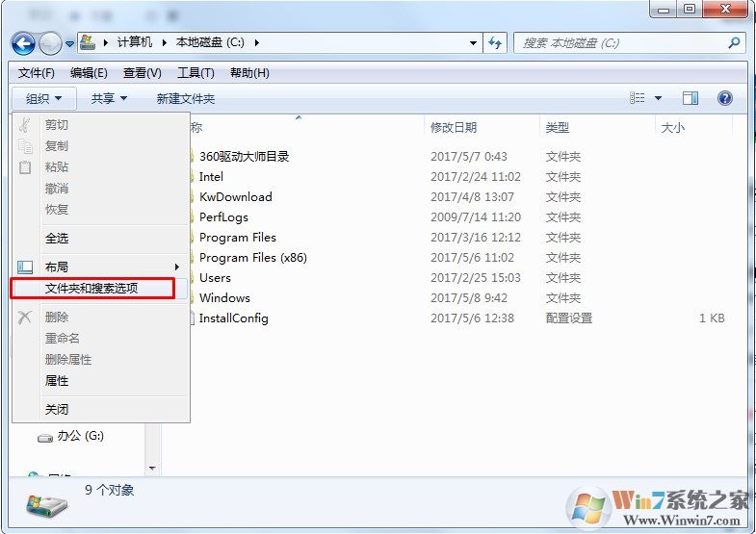Open the 布局 submenu
Image resolution: width=756 pixels, height=534 pixels.
101,267
